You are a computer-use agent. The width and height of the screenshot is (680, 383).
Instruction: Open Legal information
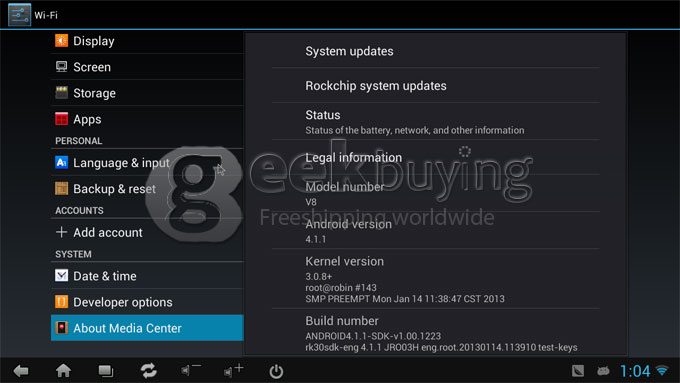[436, 157]
